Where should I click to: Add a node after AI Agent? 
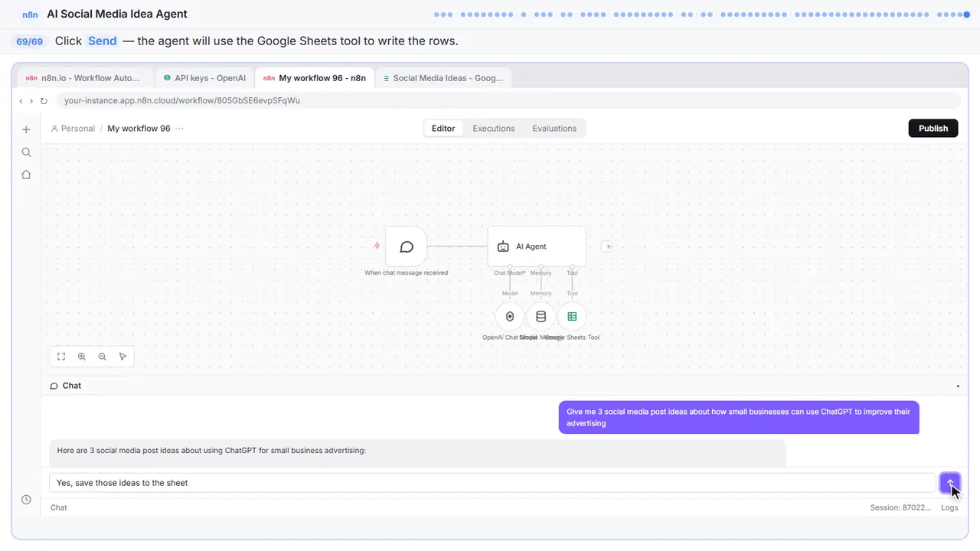click(607, 246)
